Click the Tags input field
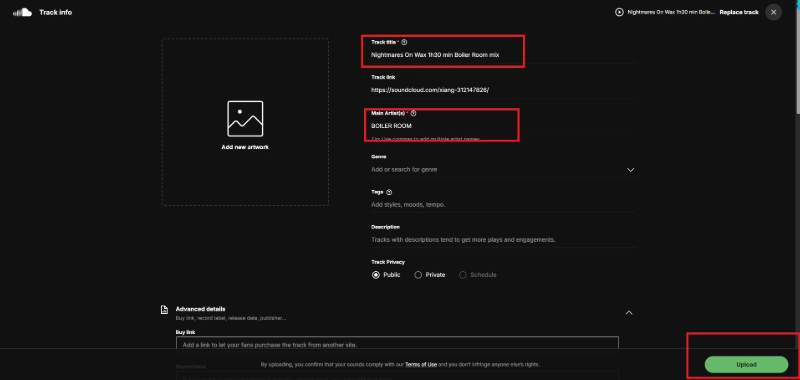 (x=503, y=205)
